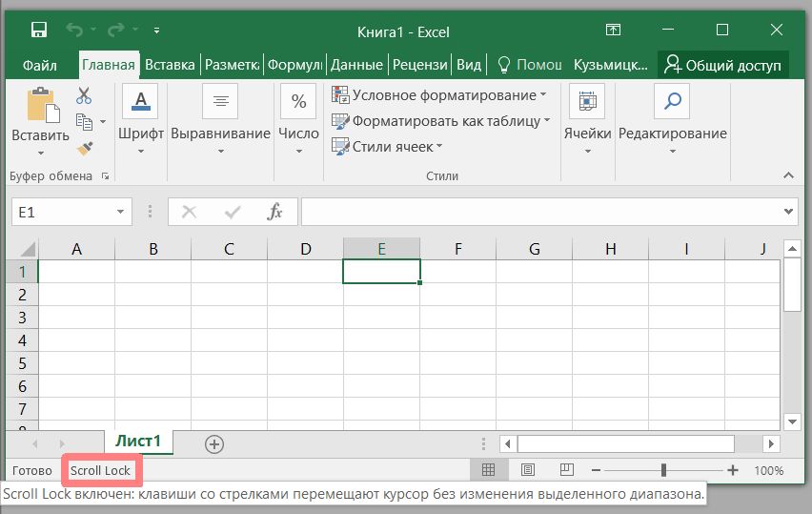Switch to Page Break Preview icon
Viewport: 812px width, 514px height.
[x=567, y=470]
